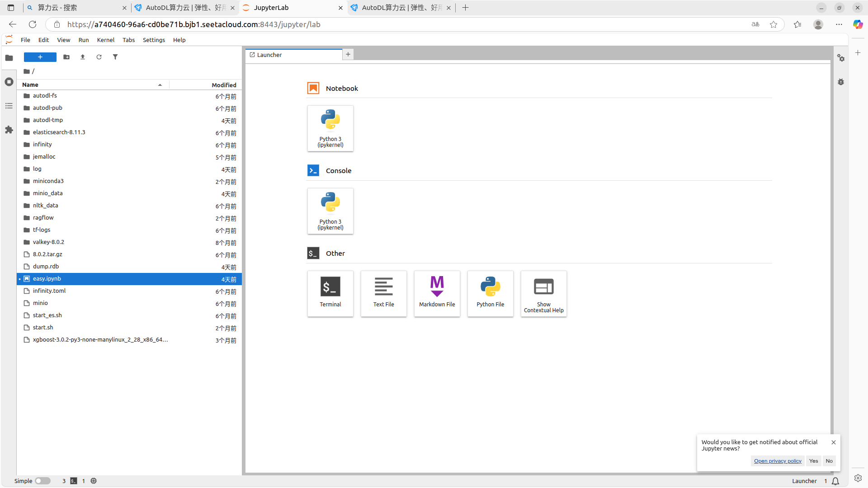
Task: Click the Upload Files arrow icon
Action: [x=83, y=57]
